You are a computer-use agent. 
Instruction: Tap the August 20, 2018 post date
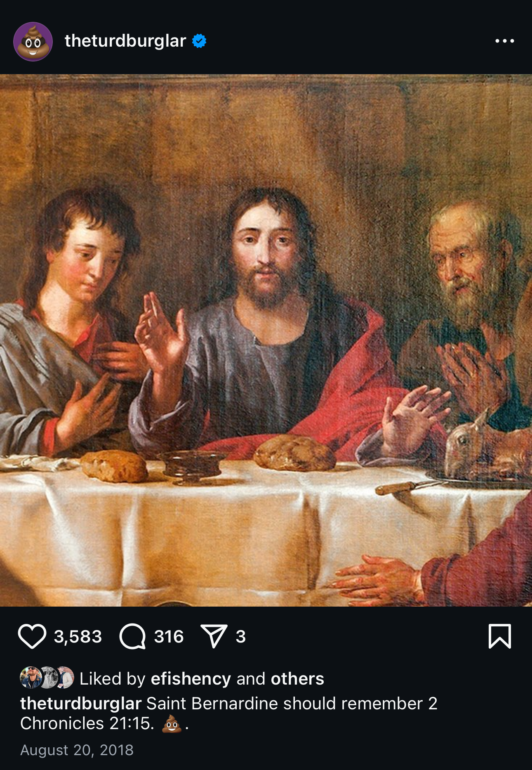pos(77,750)
